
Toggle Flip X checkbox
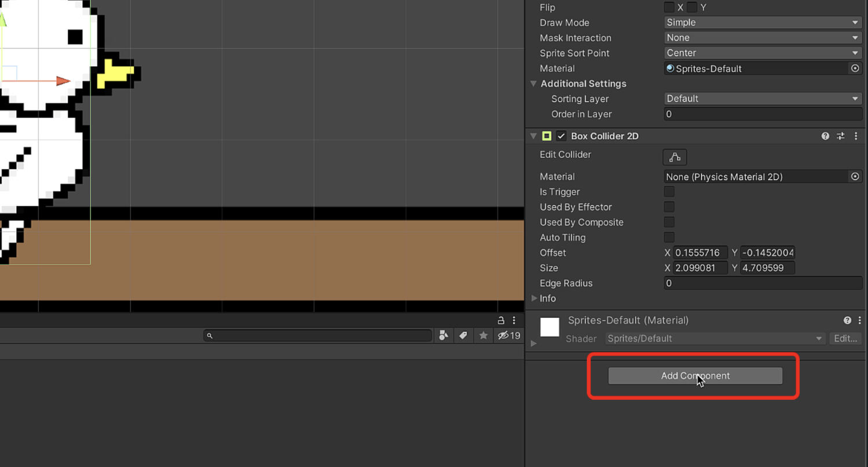click(669, 8)
